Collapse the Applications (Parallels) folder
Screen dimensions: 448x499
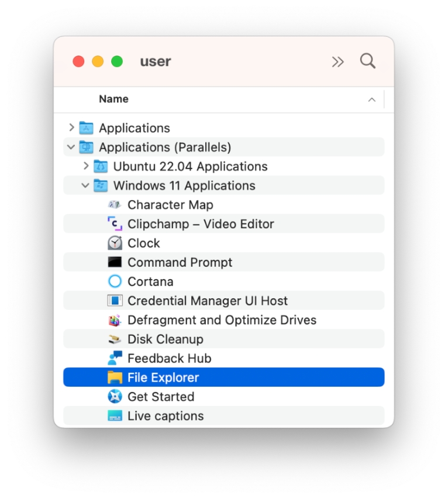point(71,147)
